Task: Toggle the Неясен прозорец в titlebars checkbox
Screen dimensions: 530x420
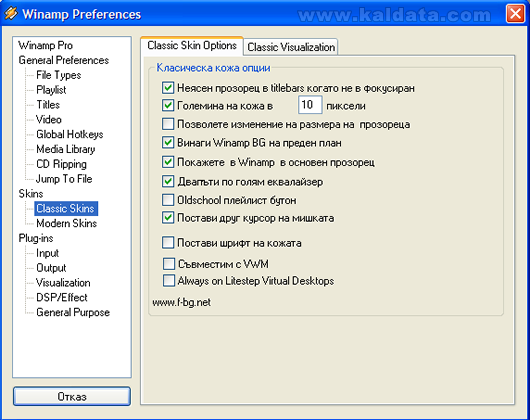Action: point(168,88)
